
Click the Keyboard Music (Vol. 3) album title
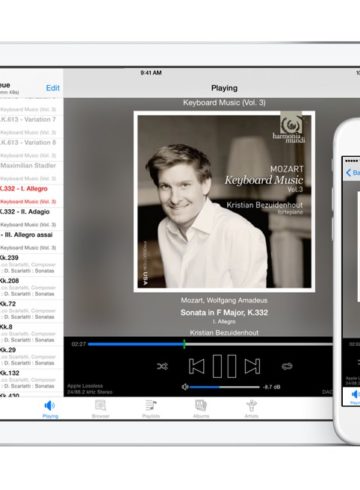(224, 103)
